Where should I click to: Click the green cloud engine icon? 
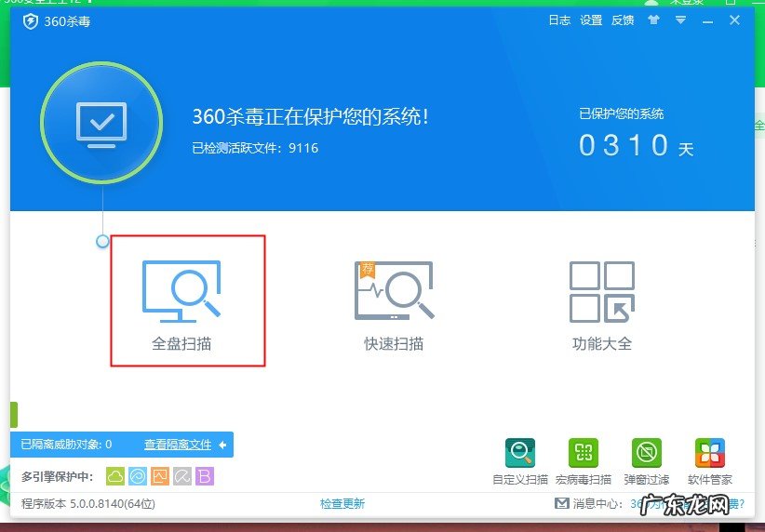tap(115, 476)
